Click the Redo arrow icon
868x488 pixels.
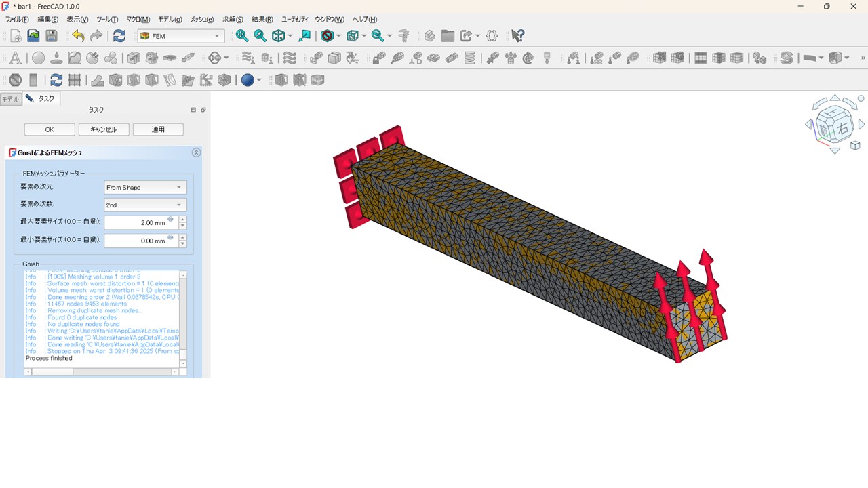point(96,36)
